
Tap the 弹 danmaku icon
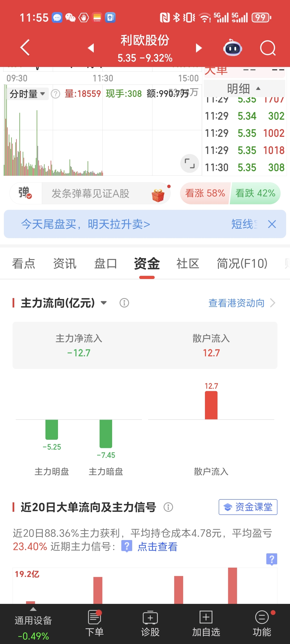(x=25, y=193)
